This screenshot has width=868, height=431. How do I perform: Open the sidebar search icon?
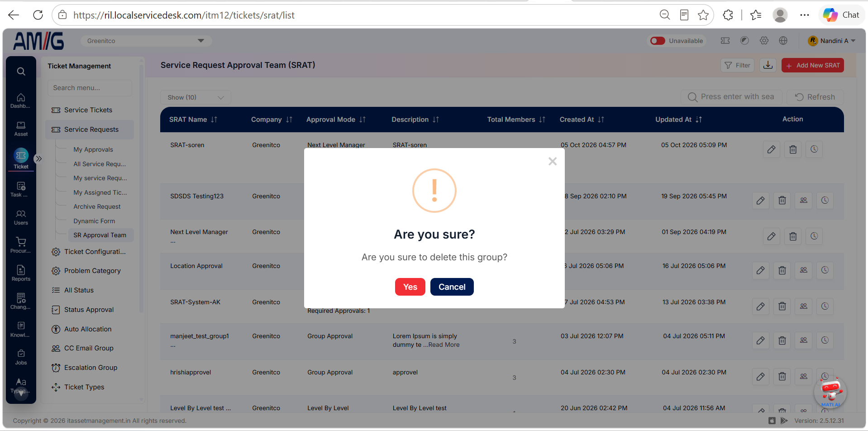coord(21,72)
